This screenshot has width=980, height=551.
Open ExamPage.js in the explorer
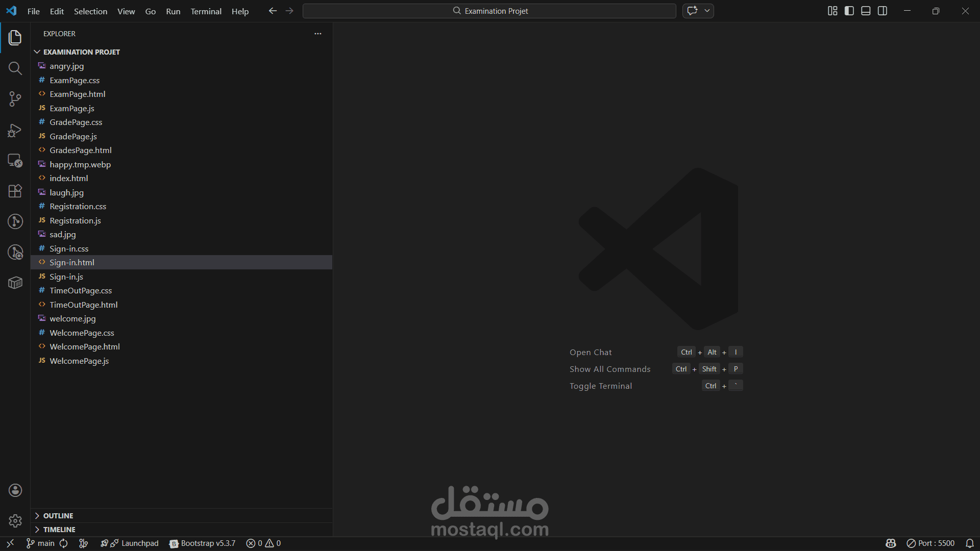[71, 108]
